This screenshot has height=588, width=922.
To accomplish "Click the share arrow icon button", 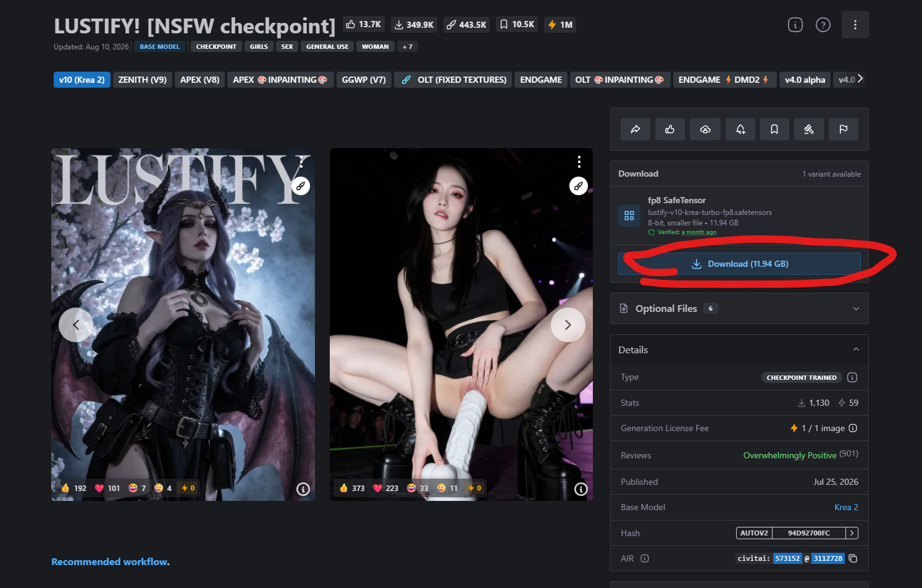I will coord(635,129).
